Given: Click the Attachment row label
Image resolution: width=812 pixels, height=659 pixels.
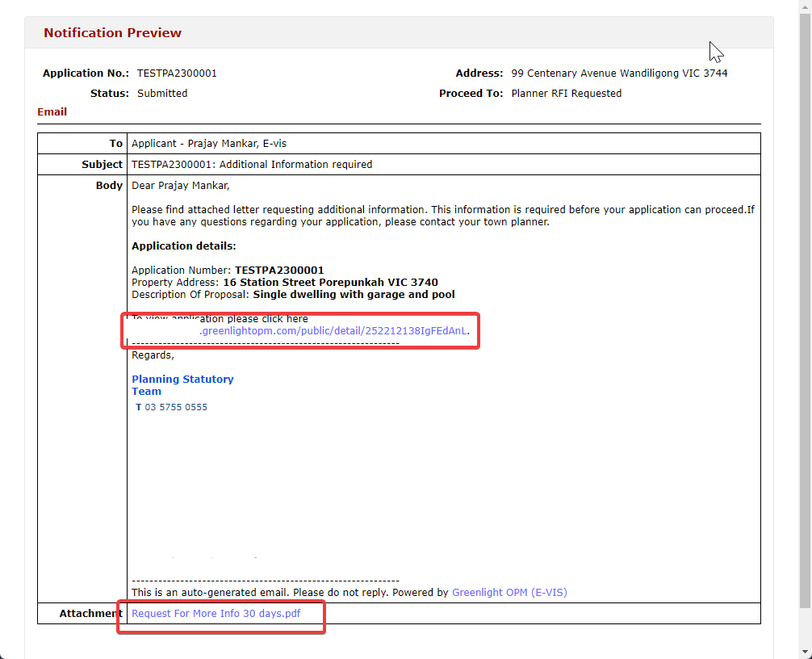Looking at the screenshot, I should [90, 614].
